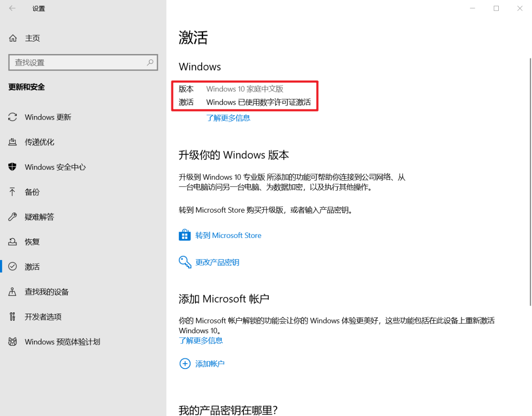Click the key icon beside 更改产品密钥

click(185, 262)
